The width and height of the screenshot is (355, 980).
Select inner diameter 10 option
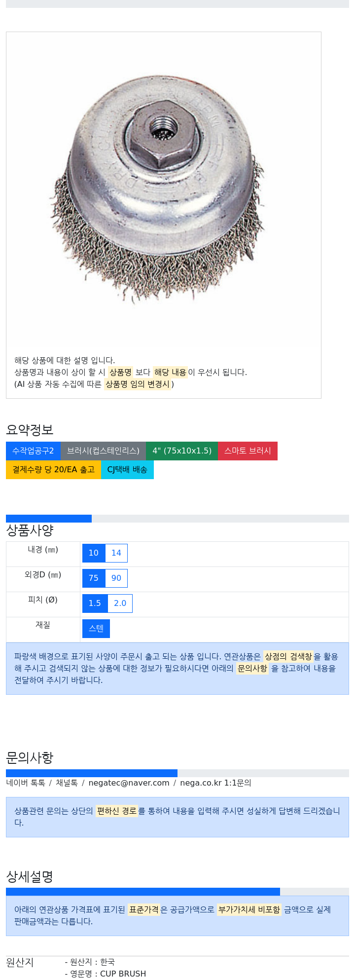point(94,553)
